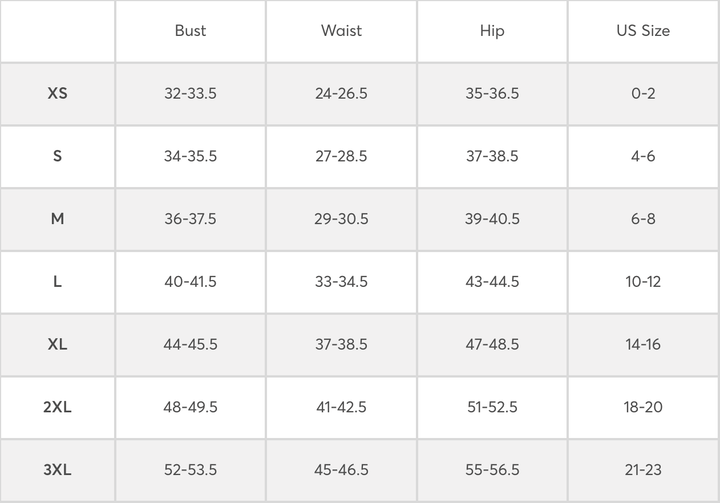This screenshot has height=503, width=720.
Task: Click the S waist value 27-28.5
Action: coord(341,156)
